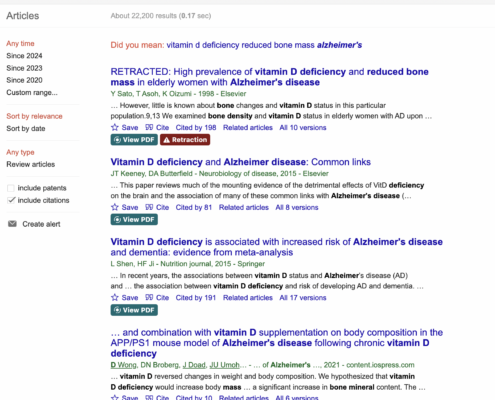Open author profile D Wong
Screen dimensions: 495x400
click(x=123, y=365)
